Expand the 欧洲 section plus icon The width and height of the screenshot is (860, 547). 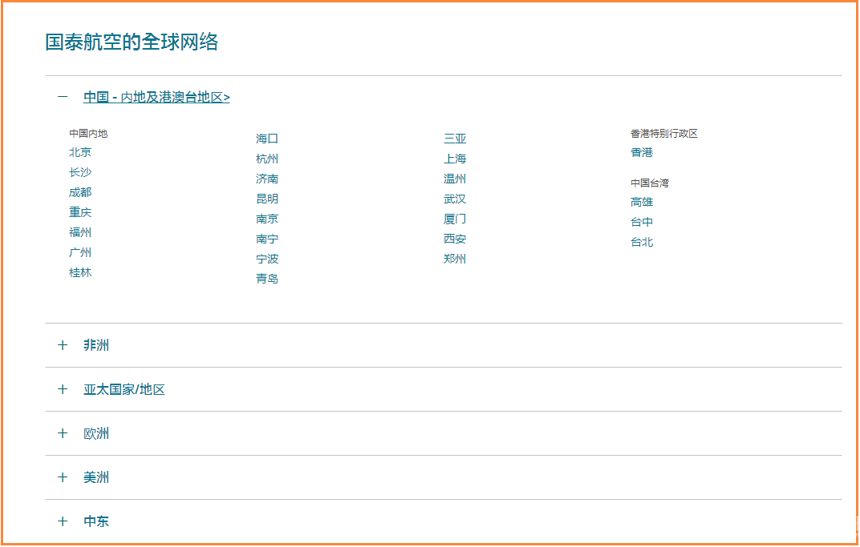click(x=63, y=433)
